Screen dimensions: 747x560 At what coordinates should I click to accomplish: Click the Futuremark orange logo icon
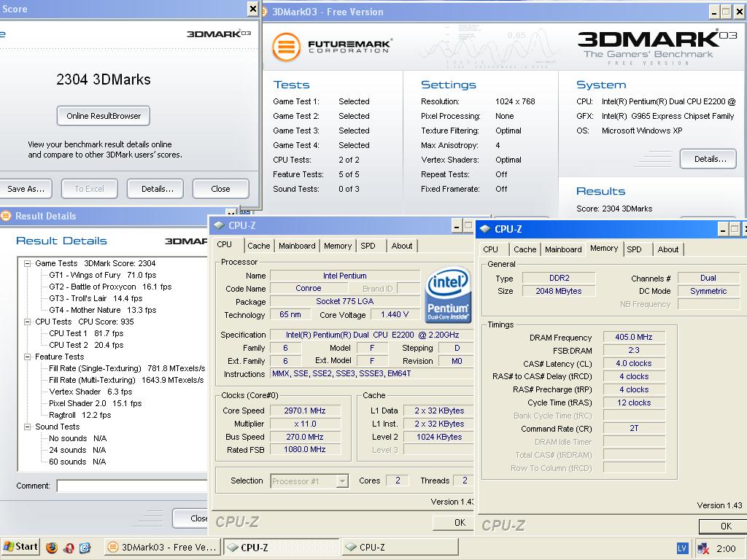coord(286,47)
